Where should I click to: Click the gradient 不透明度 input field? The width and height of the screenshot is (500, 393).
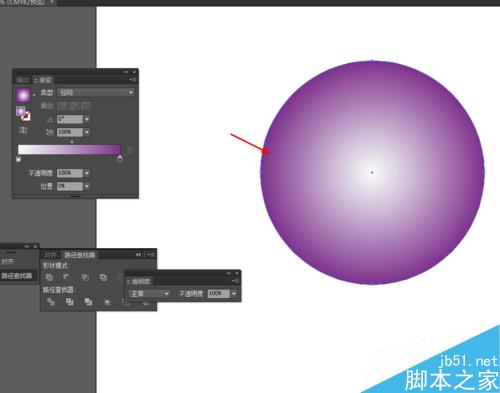tap(70, 173)
